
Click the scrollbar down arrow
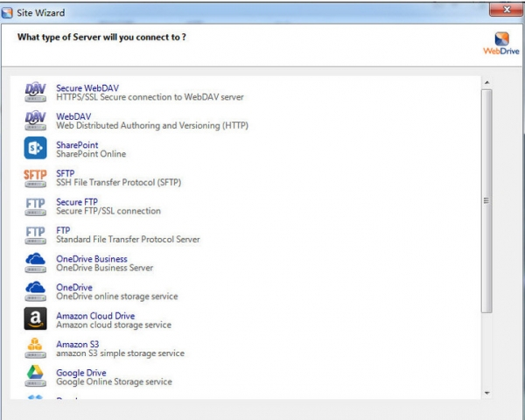click(x=487, y=393)
